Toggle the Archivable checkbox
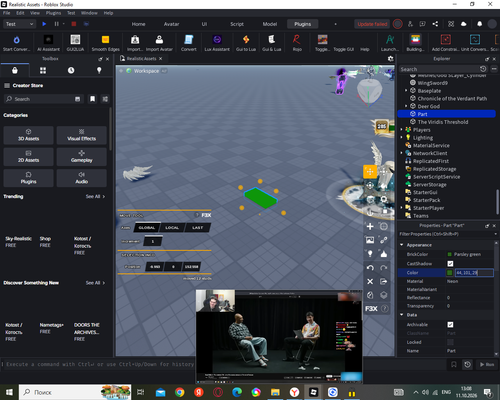The height and width of the screenshot is (400, 500). coord(450,325)
